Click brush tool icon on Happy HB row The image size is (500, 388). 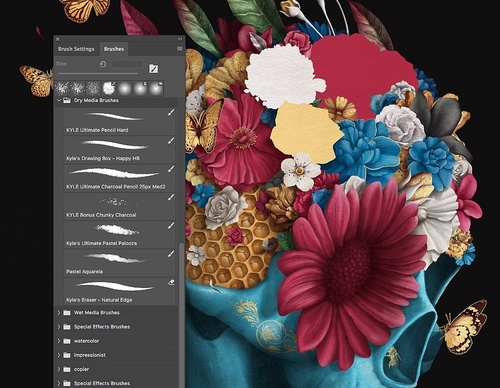coord(171,141)
